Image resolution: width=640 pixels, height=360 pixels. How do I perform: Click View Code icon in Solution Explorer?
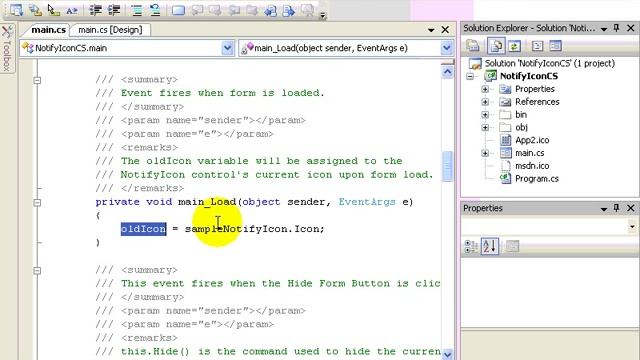(x=537, y=46)
